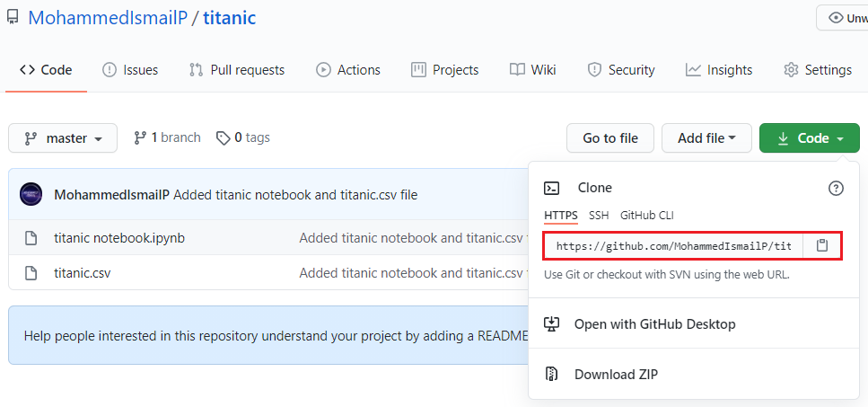Click the Download ZIP archive icon
This screenshot has width=868, height=407.
point(553,375)
